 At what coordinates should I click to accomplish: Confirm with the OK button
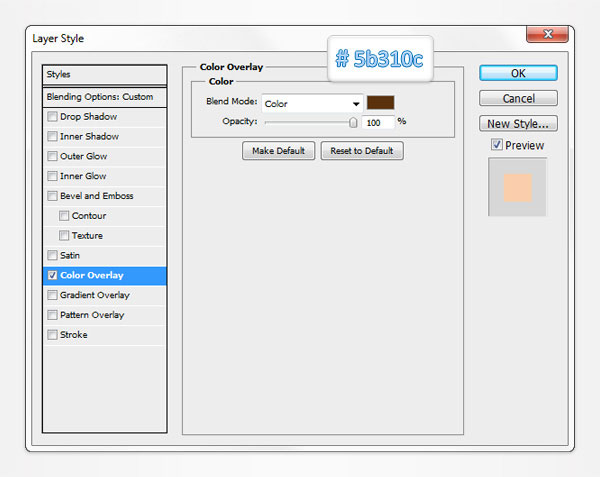518,73
